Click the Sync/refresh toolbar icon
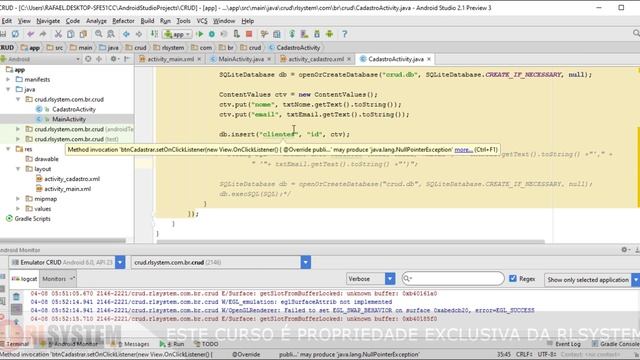Image resolution: width=640 pixels, height=360 pixels. coord(15,34)
